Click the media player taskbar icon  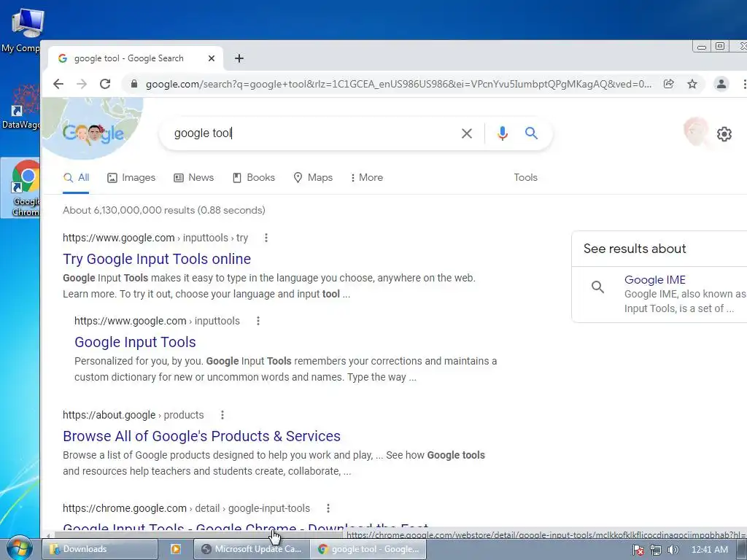[x=175, y=549]
